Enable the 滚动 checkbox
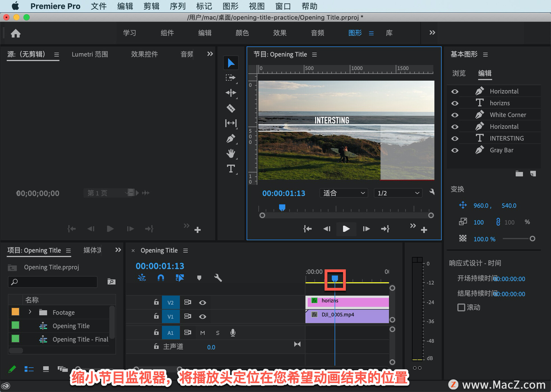Image resolution: width=551 pixels, height=392 pixels. pos(461,307)
